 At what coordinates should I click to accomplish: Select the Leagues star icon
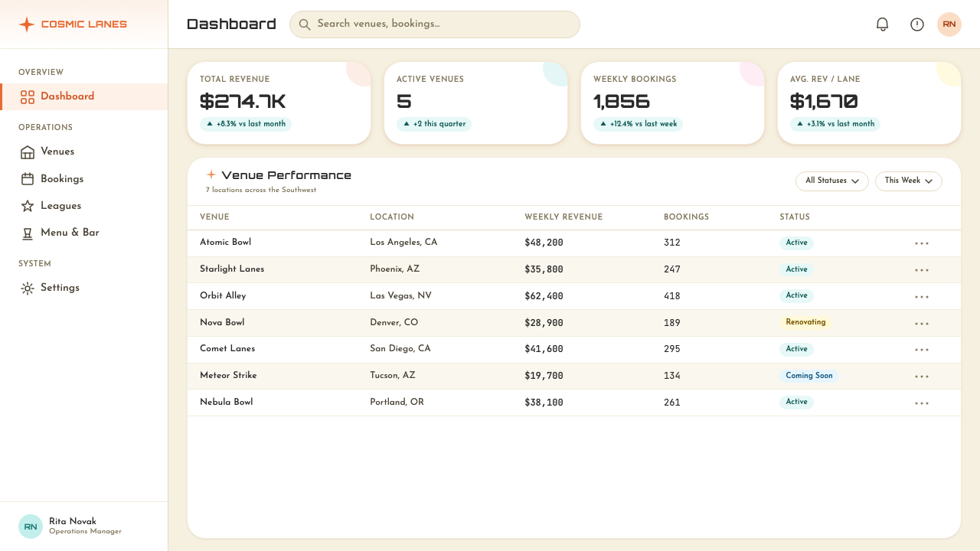pyautogui.click(x=28, y=206)
